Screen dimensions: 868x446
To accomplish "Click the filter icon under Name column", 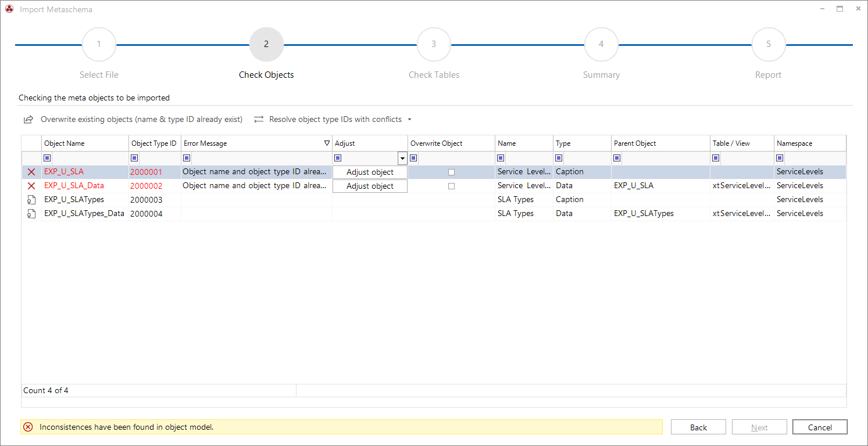I will (501, 158).
